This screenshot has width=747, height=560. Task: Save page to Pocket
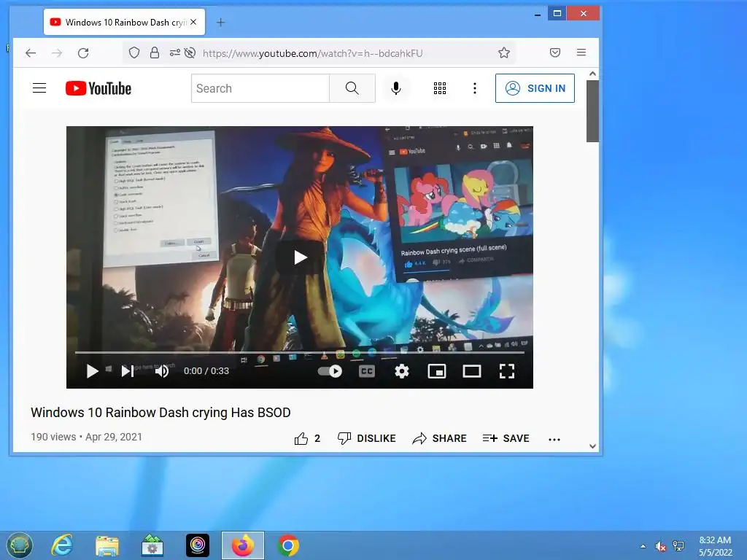coord(555,52)
